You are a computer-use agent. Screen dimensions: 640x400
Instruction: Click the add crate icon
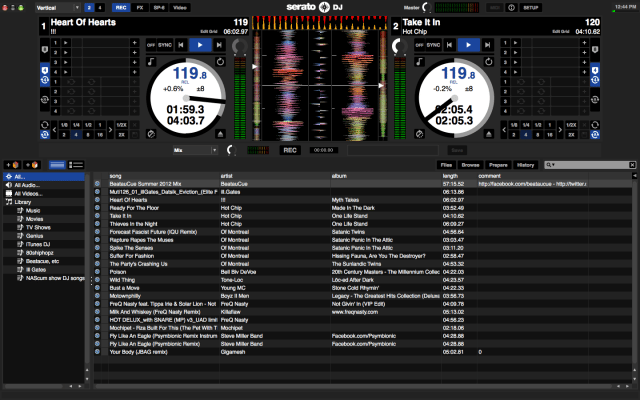(12, 165)
